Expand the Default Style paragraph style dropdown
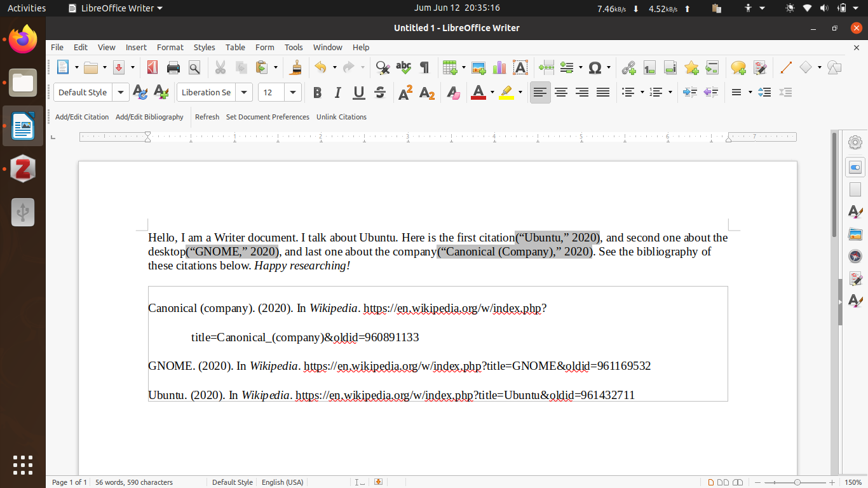The image size is (868, 488). point(121,92)
